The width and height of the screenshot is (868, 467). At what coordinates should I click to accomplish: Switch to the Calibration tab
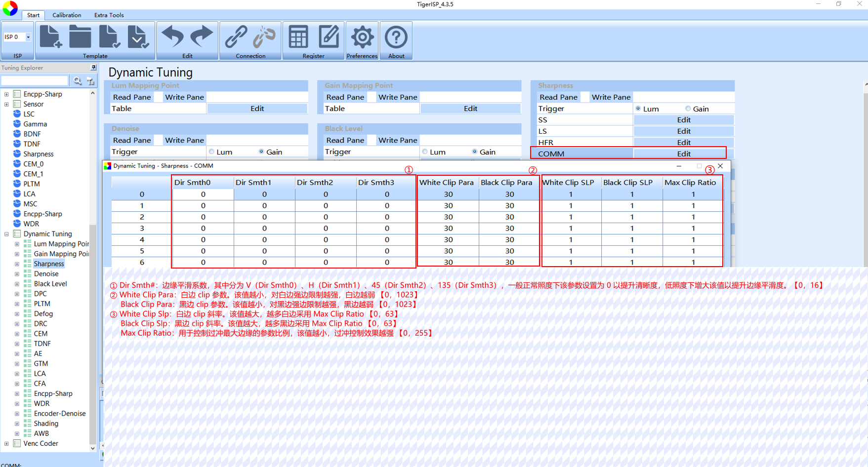(67, 15)
